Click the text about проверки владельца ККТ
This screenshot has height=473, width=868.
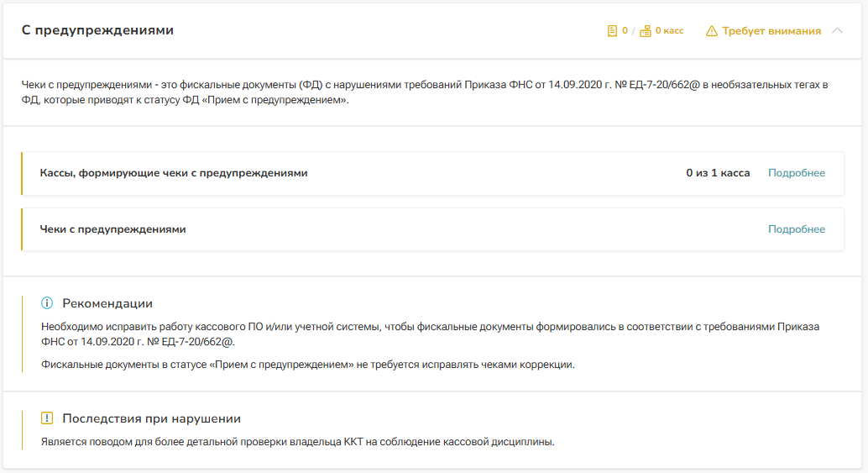click(298, 442)
